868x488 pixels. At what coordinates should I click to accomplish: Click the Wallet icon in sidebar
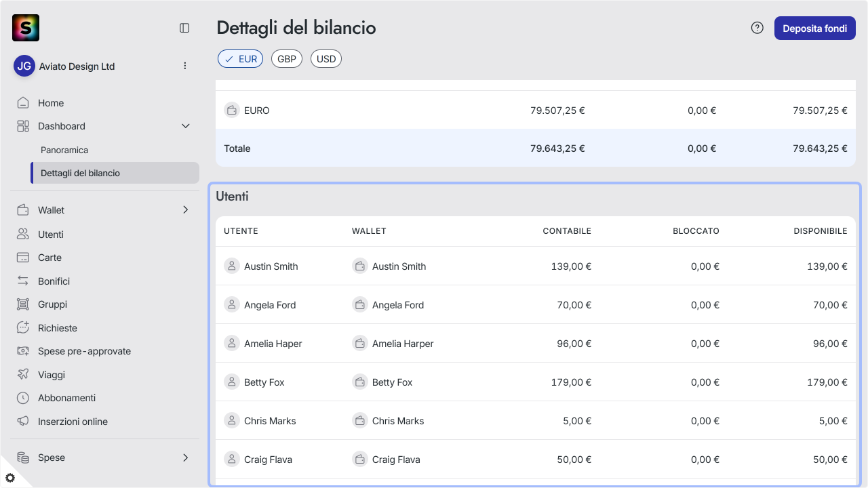(23, 210)
